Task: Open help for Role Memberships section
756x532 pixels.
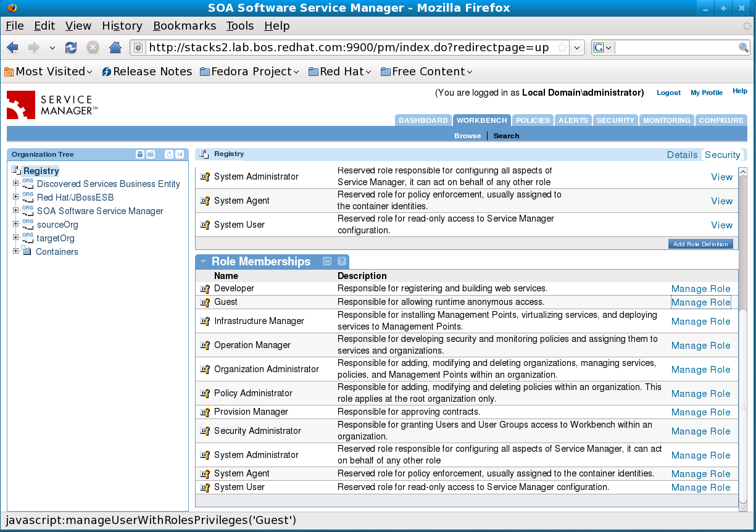Action: pos(341,262)
